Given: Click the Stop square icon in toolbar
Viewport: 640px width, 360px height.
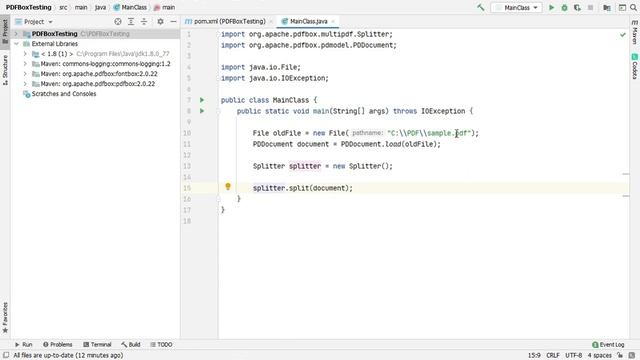Looking at the screenshot, I should pyautogui.click(x=590, y=7).
